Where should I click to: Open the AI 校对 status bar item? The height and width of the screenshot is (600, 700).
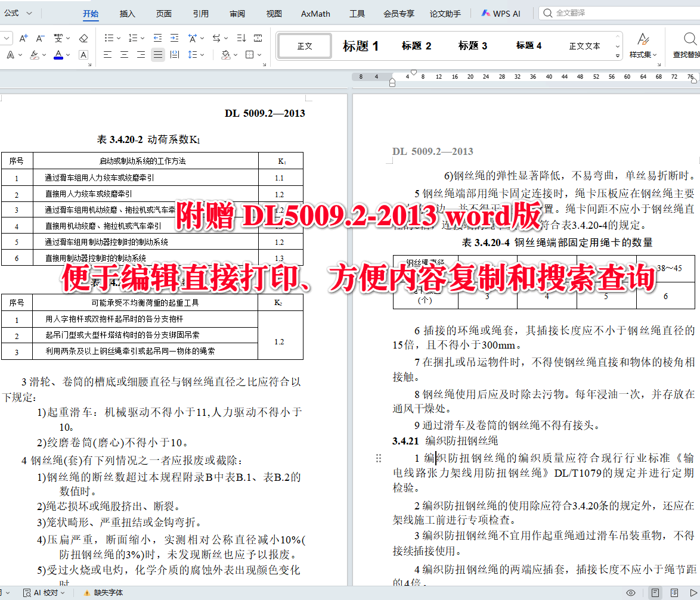[44, 592]
